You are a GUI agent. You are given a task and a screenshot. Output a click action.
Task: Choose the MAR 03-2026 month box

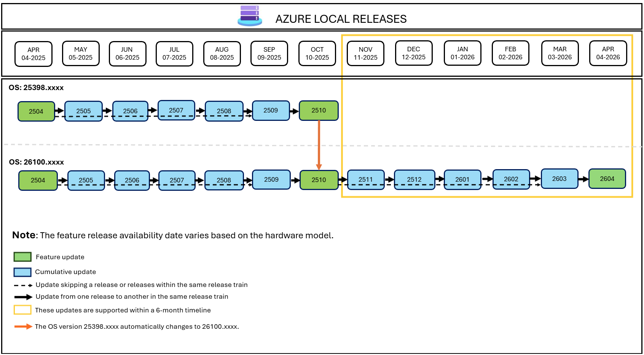point(560,53)
